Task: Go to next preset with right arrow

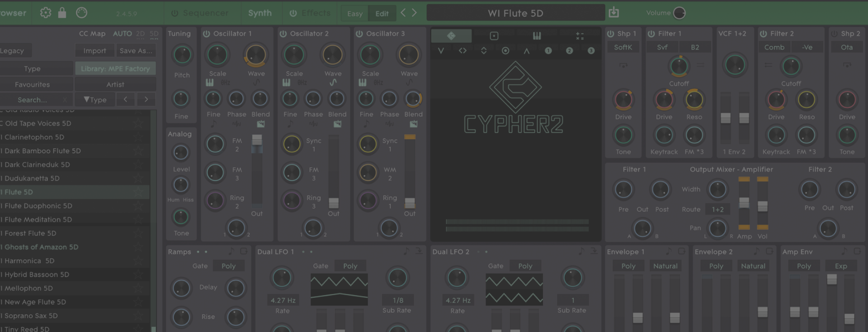Action: point(414,13)
